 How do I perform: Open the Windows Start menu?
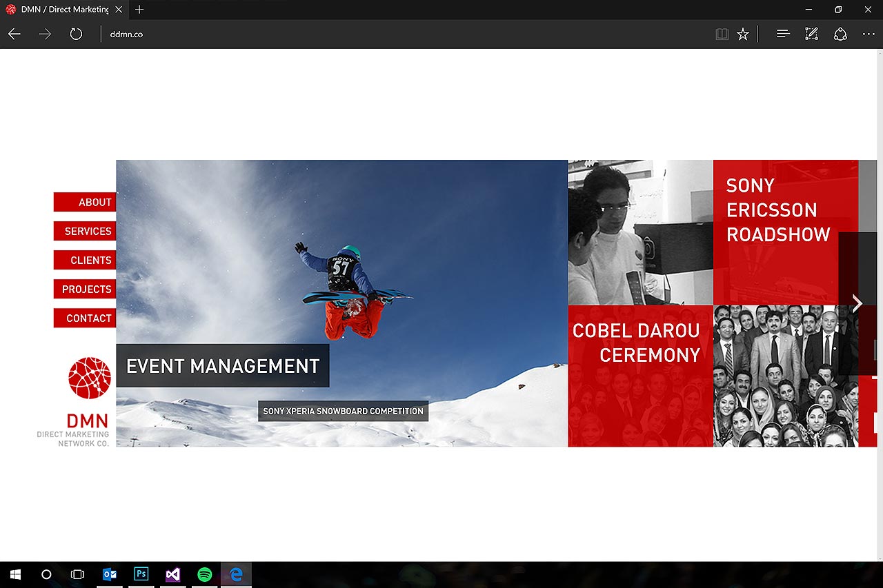(x=15, y=574)
